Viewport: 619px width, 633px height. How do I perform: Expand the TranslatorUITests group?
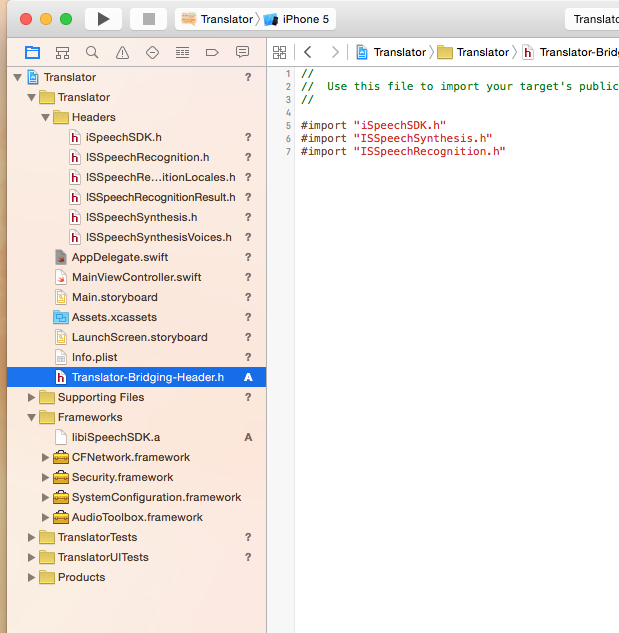click(x=31, y=557)
